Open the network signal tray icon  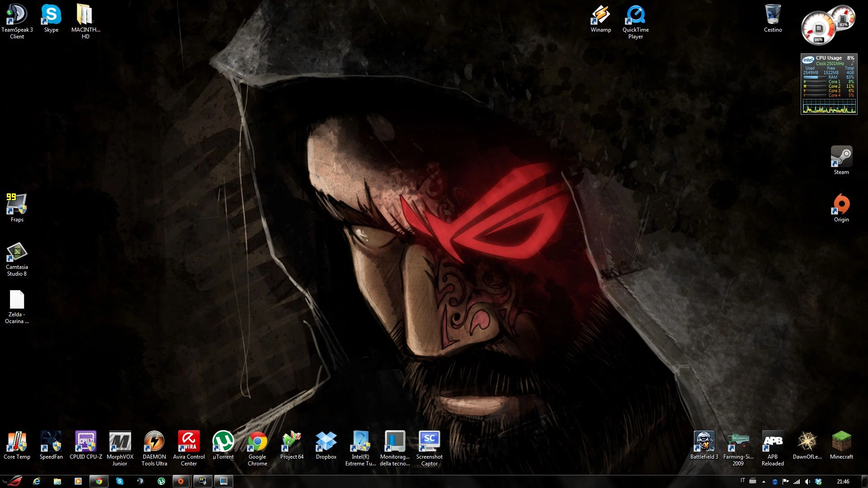click(x=797, y=482)
